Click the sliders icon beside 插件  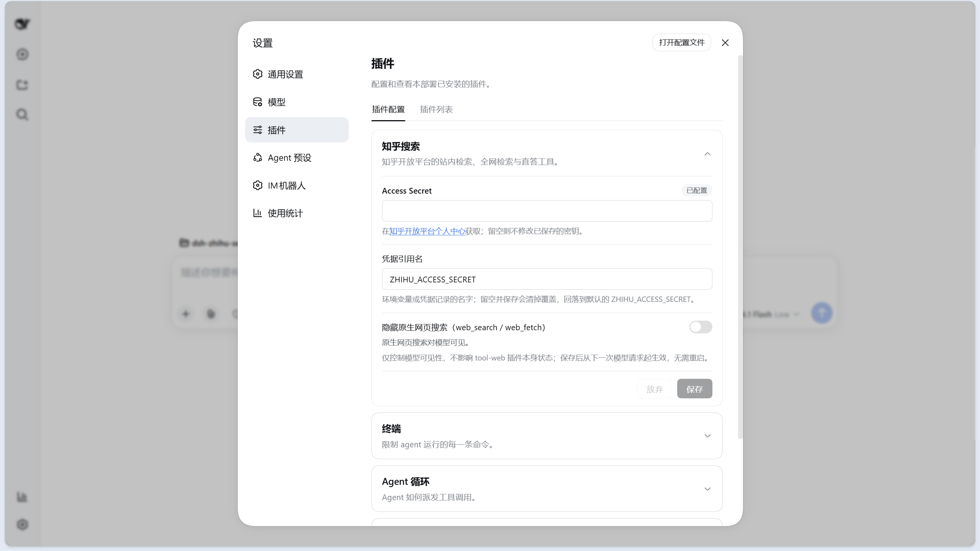click(258, 130)
